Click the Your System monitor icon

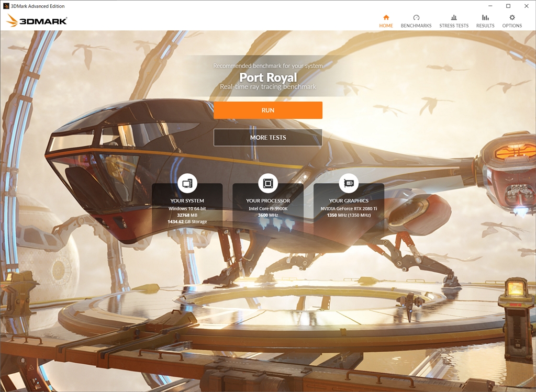pyautogui.click(x=187, y=183)
